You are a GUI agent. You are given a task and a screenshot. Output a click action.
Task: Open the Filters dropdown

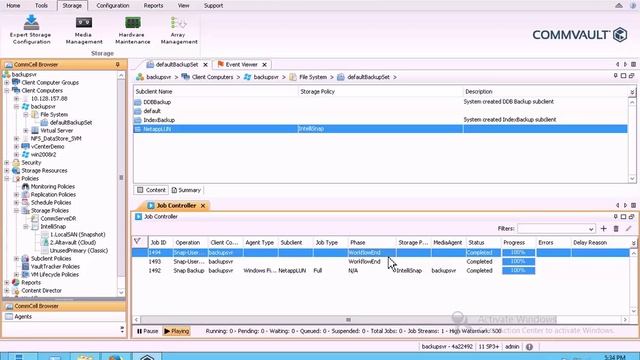tap(591, 229)
